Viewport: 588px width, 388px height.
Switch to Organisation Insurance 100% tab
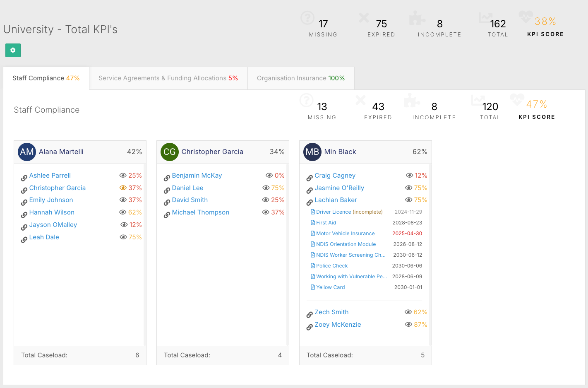click(301, 78)
